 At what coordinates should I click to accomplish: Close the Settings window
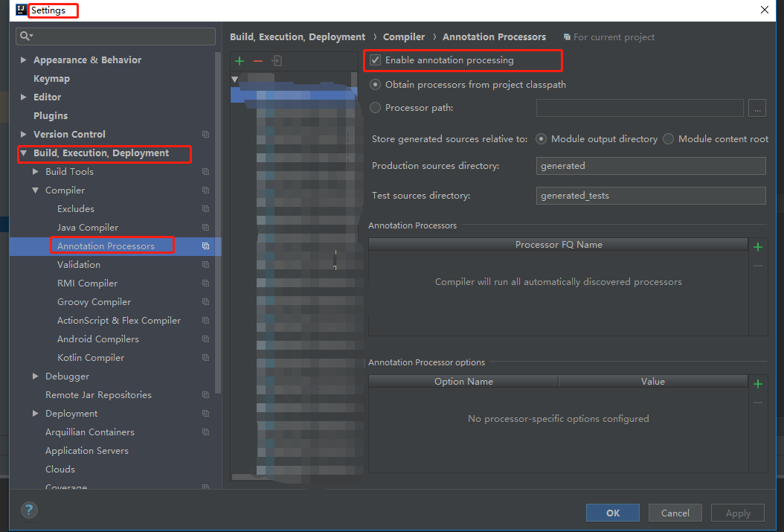765,10
